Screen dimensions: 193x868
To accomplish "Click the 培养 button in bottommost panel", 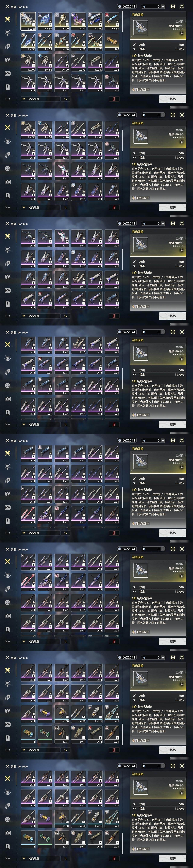I will tap(172, 859).
